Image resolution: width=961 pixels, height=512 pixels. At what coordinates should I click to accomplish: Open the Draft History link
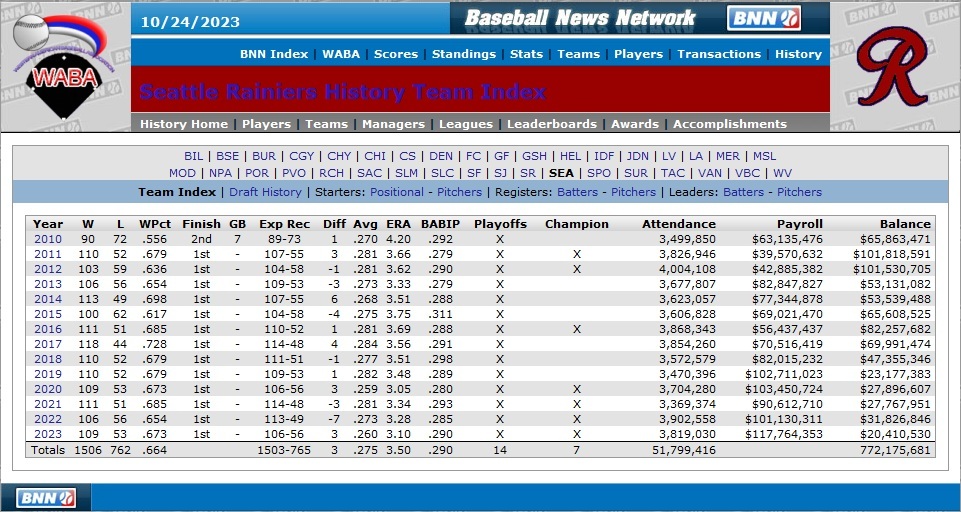tap(265, 192)
